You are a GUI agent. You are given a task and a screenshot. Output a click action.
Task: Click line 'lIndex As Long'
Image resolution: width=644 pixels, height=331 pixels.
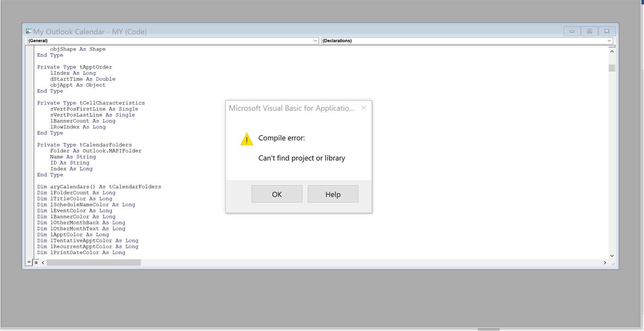73,73
